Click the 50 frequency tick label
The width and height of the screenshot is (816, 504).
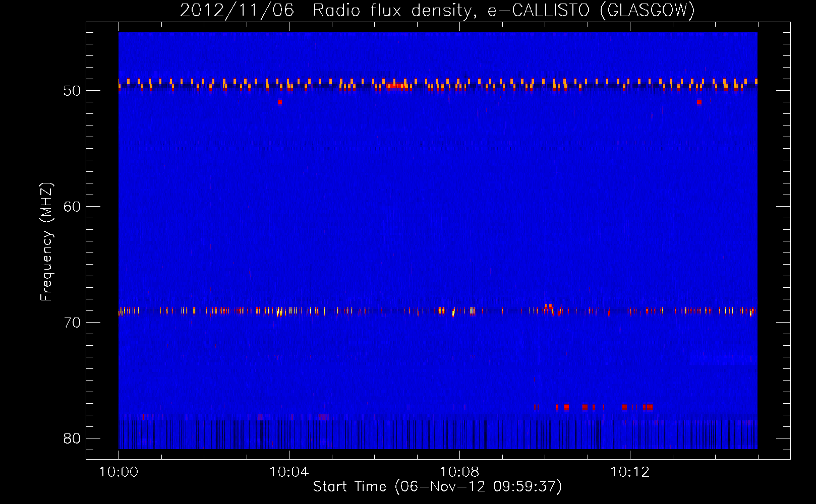(72, 91)
